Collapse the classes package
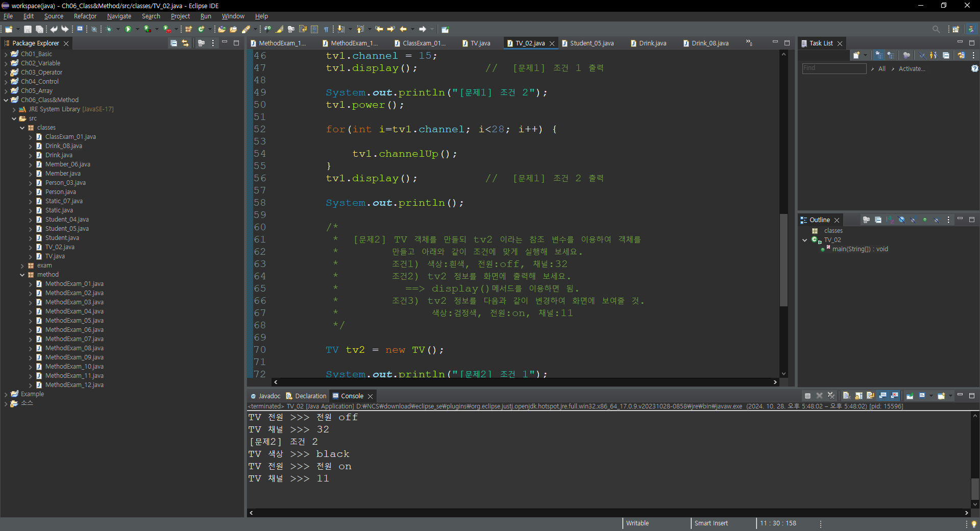 click(22, 128)
